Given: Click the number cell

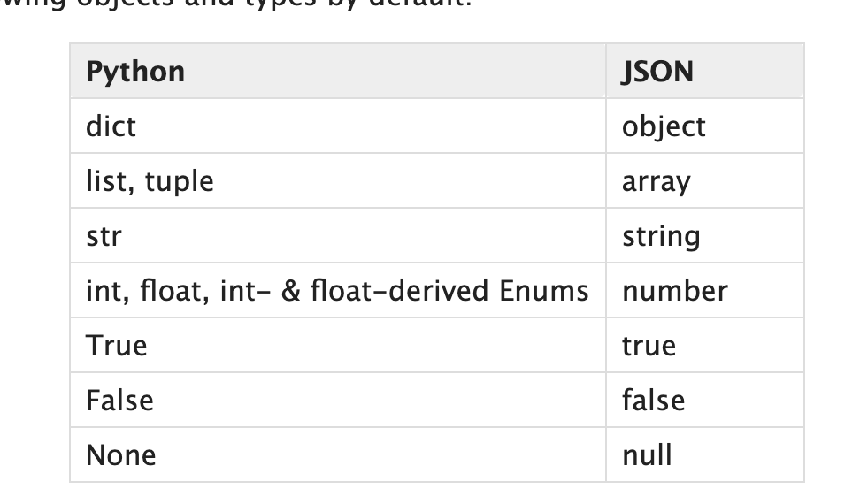Looking at the screenshot, I should 674,291.
